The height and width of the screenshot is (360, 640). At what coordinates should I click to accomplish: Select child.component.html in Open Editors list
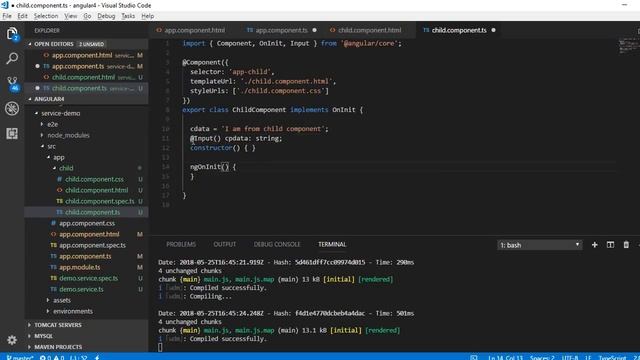point(87,77)
